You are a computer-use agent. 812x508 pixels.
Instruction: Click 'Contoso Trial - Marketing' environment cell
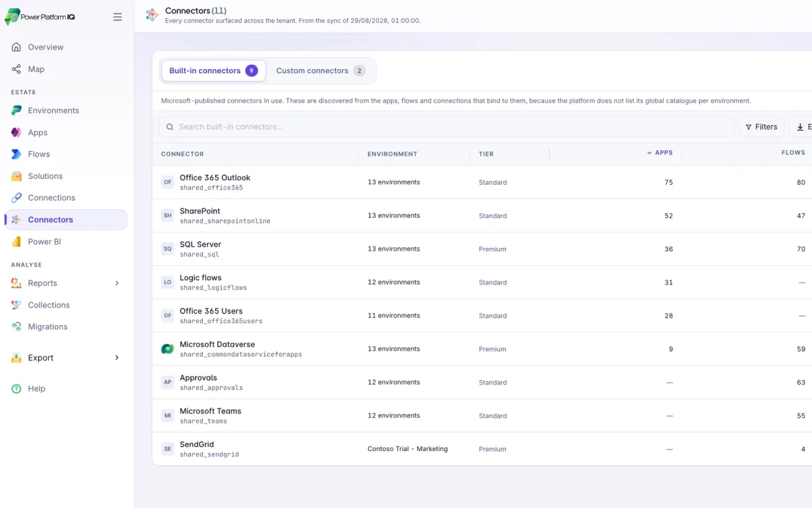[407, 449]
